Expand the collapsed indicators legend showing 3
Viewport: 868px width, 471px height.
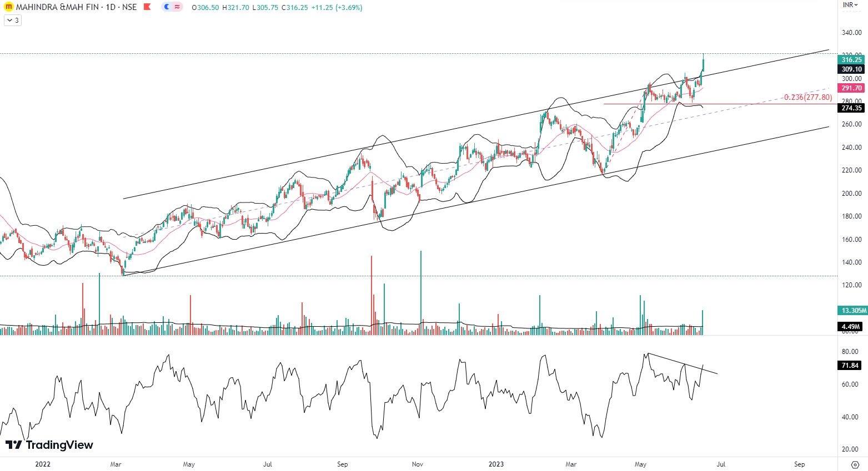13,20
